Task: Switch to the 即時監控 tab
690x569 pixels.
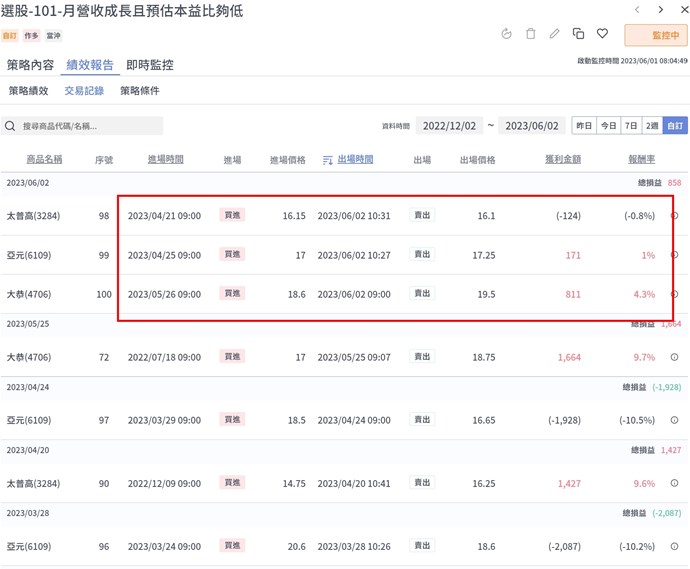Action: point(150,65)
